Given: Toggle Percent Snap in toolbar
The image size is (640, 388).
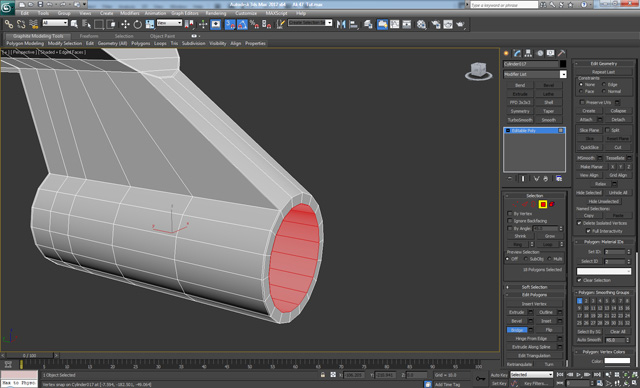Looking at the screenshot, I should pos(254,24).
